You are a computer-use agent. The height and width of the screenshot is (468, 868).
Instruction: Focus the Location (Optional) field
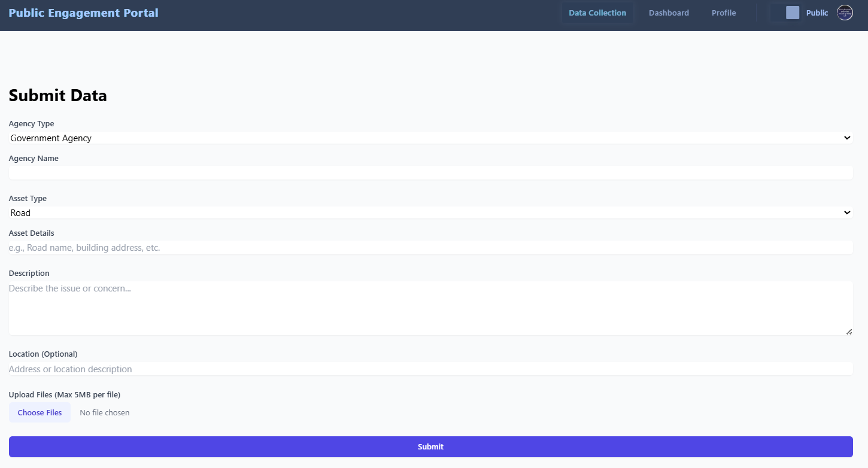431,369
